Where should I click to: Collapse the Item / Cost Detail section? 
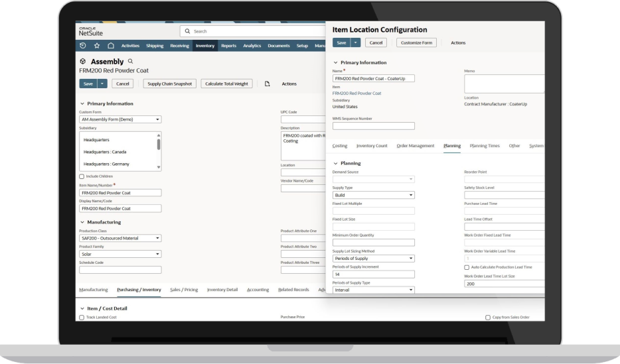coord(82,309)
